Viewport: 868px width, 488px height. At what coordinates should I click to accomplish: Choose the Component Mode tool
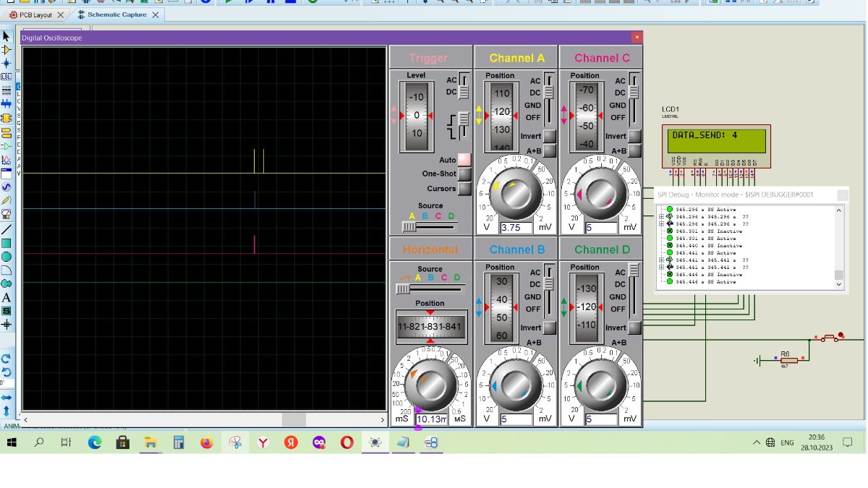[x=7, y=50]
